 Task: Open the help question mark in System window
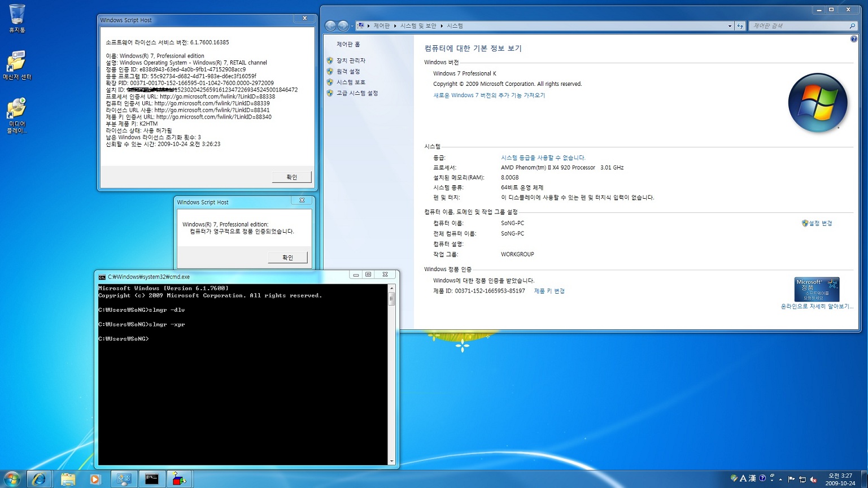(x=853, y=39)
